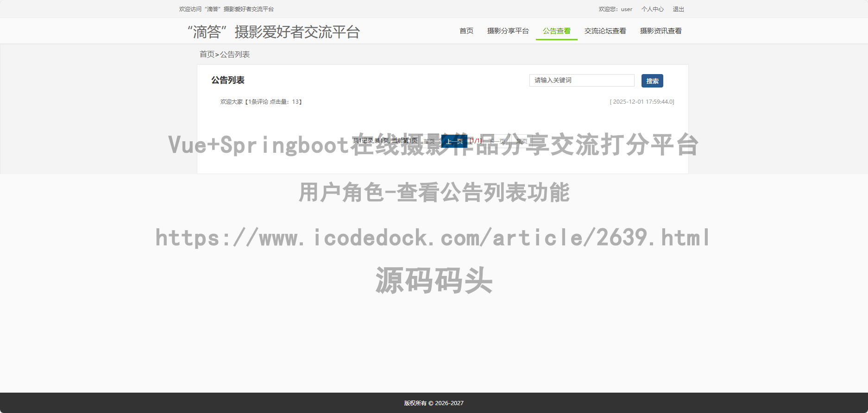Viewport: 868px width, 413px height.
Task: Click the announcement timestamp 2025-12-01 17:59:44
Action: pos(642,102)
